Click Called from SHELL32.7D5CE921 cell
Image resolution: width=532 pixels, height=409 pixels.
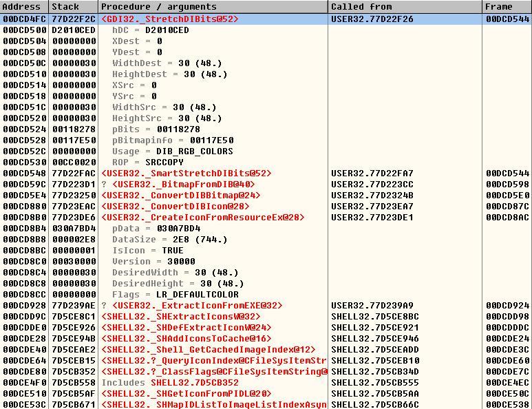[x=375, y=328]
